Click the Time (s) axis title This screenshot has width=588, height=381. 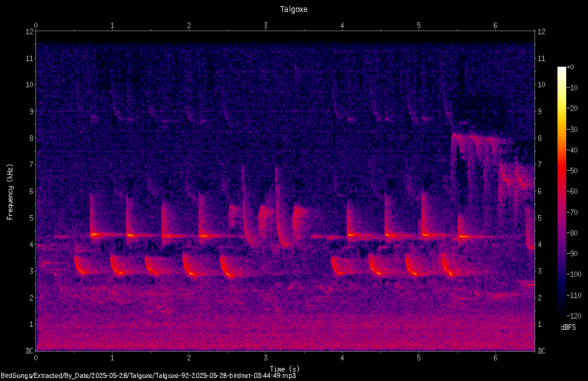tap(285, 369)
